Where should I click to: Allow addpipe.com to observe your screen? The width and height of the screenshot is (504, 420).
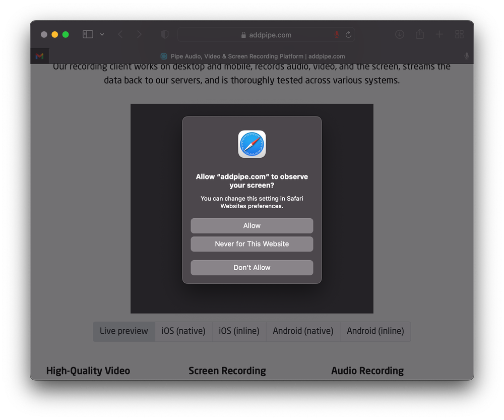pyautogui.click(x=251, y=225)
